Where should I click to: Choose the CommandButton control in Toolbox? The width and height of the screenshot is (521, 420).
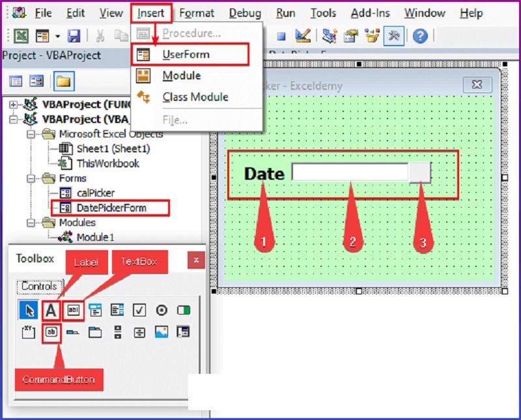(x=51, y=331)
